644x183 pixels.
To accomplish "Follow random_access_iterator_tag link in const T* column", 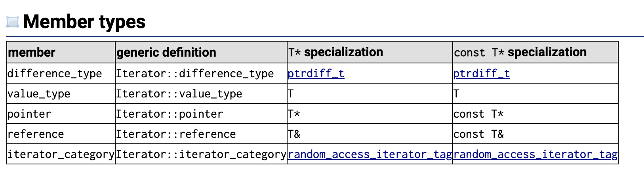I will pos(535,154).
